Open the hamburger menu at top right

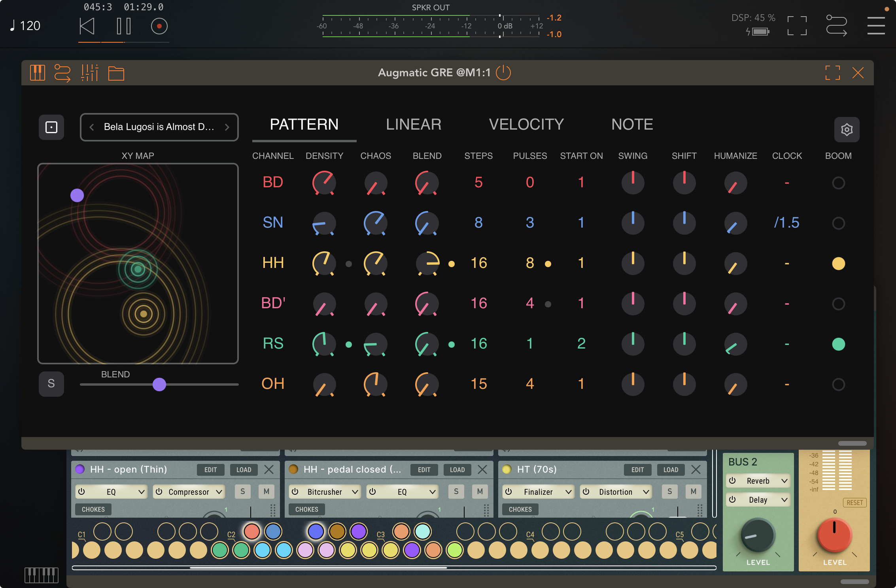pyautogui.click(x=876, y=25)
